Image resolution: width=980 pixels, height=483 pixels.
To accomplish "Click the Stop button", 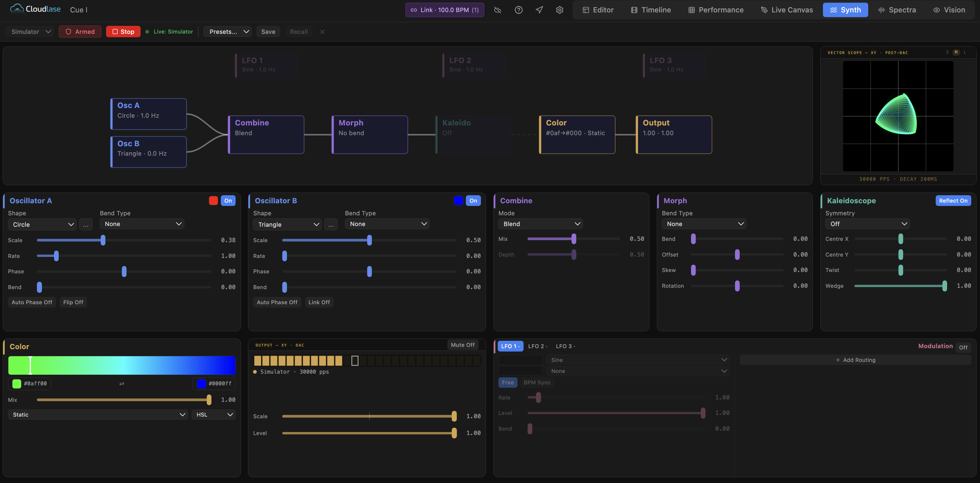I will tap(123, 32).
